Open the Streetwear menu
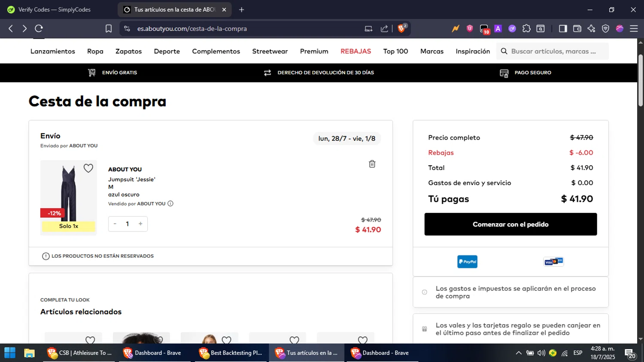This screenshot has height=362, width=644. [x=270, y=51]
